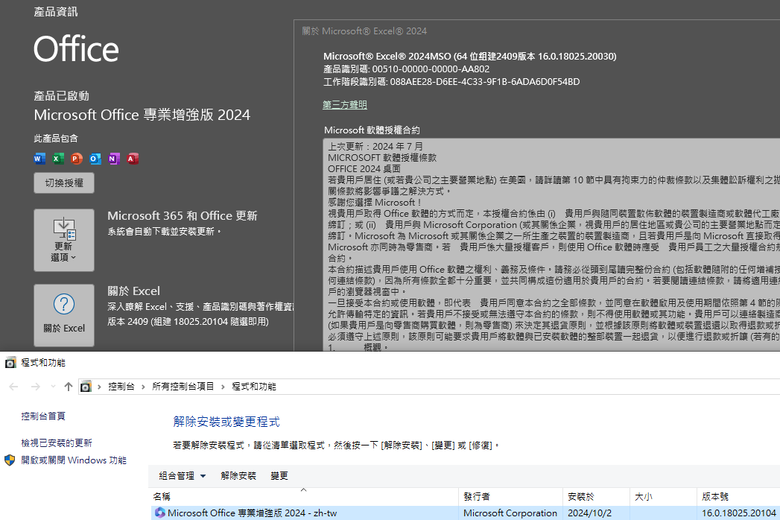Click the address bar control panel icon

pyautogui.click(x=86, y=387)
